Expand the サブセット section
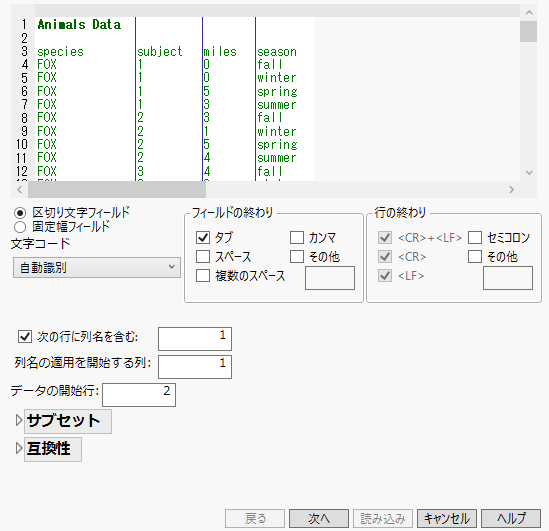 tap(19, 420)
